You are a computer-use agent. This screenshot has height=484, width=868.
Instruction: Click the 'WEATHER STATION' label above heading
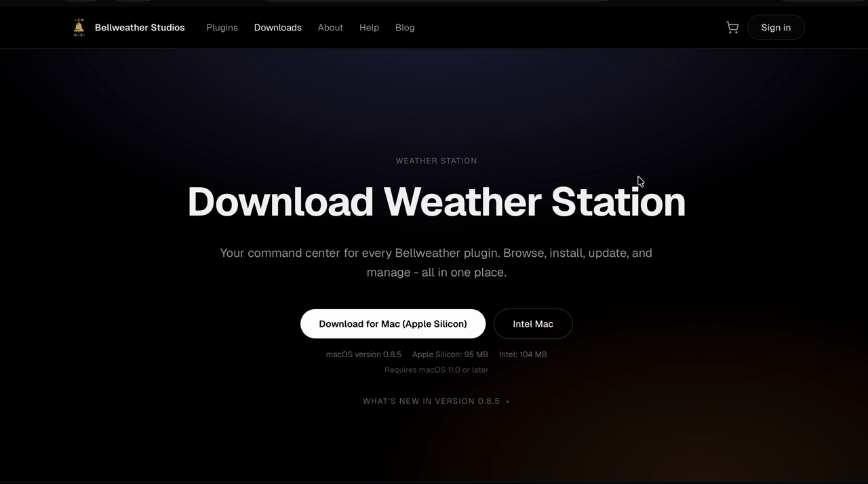(x=437, y=161)
